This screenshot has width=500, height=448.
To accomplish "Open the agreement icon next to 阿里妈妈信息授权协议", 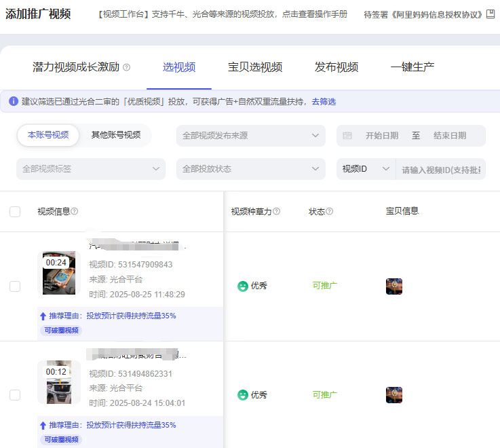I will pyautogui.click(x=491, y=14).
